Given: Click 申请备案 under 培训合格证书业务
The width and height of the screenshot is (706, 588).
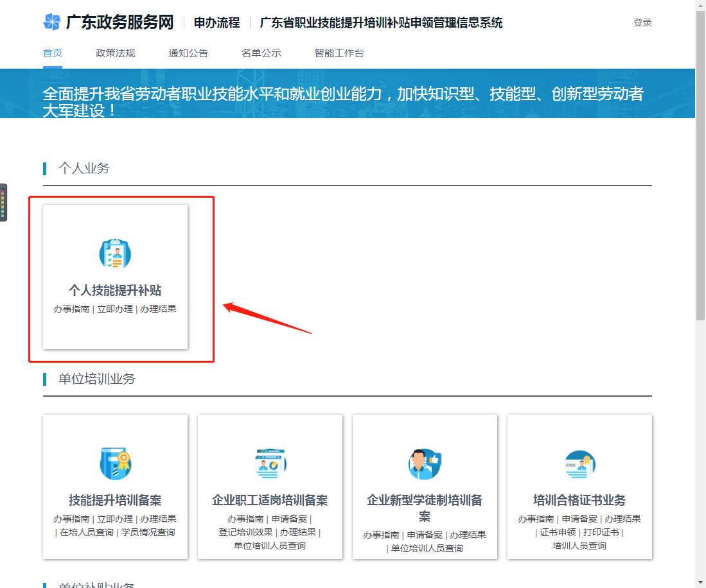Looking at the screenshot, I should (x=579, y=519).
